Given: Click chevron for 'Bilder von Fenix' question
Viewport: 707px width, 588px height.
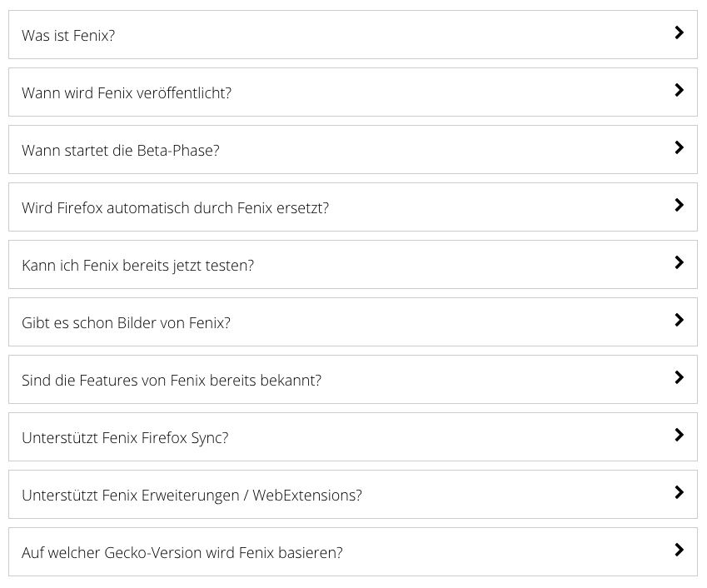Looking at the screenshot, I should (x=679, y=321).
